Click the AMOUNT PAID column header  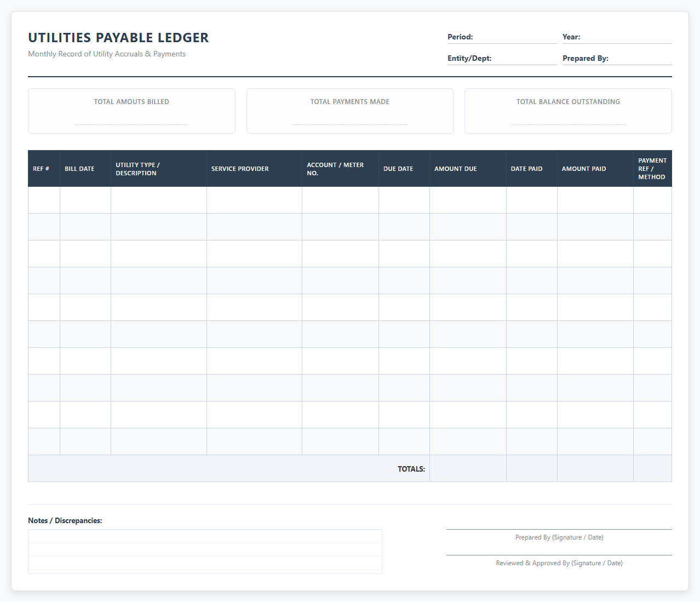tap(595, 169)
